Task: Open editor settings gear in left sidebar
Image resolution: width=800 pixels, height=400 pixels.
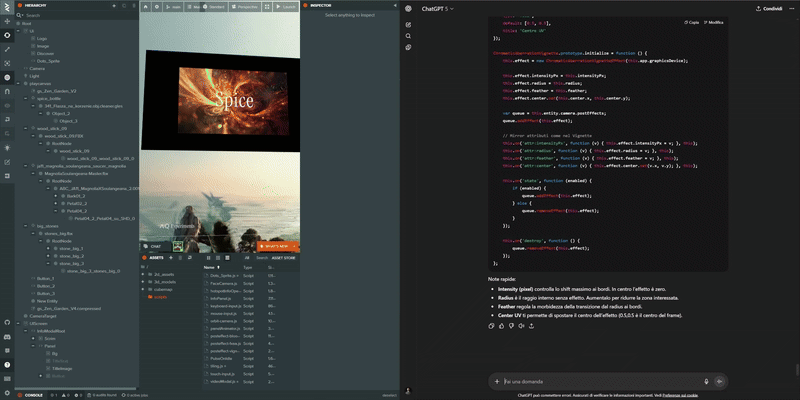Action: 7,393
